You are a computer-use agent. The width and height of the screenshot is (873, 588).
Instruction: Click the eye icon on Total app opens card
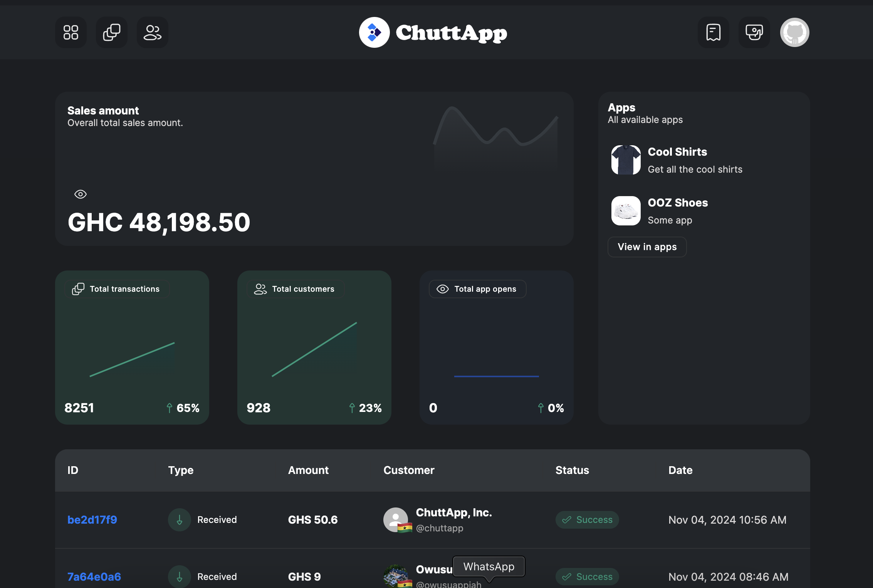point(442,289)
